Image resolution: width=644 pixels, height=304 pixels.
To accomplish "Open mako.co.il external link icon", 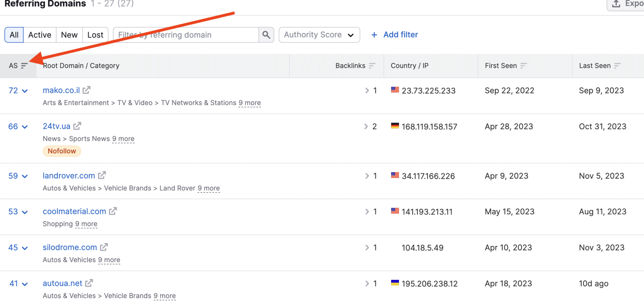I will tap(86, 90).
